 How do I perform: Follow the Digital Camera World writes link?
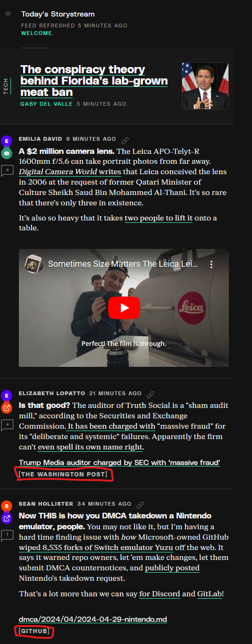(x=70, y=172)
